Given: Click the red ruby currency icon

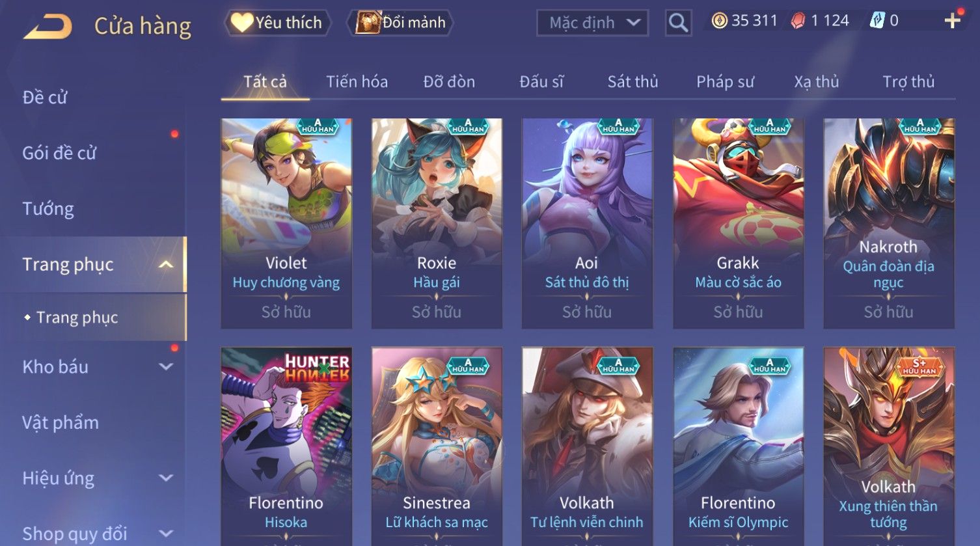Looking at the screenshot, I should (x=798, y=21).
